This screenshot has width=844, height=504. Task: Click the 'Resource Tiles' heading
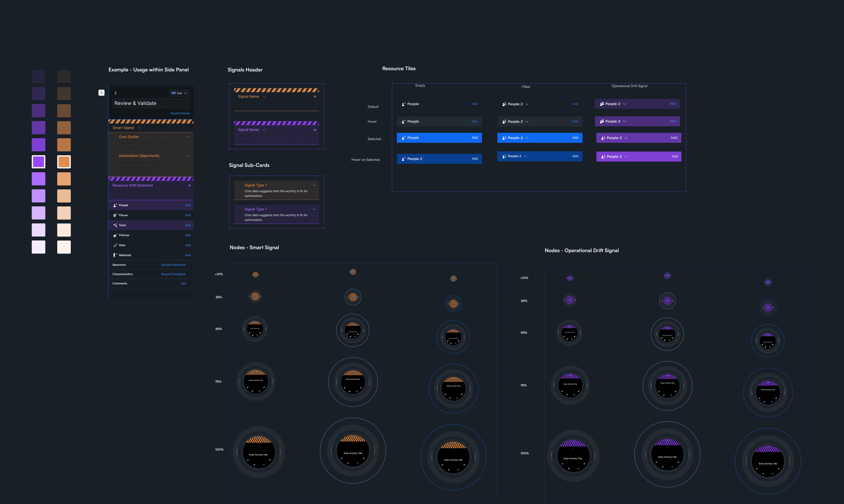399,69
